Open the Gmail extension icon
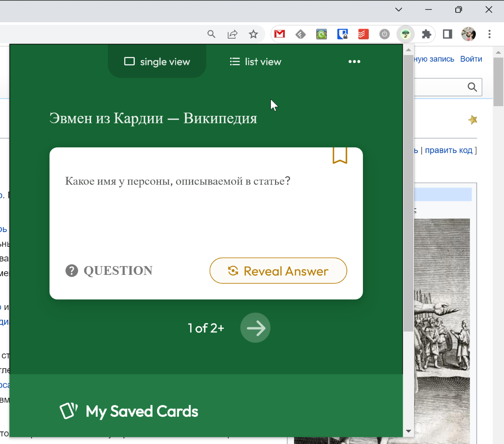The width and height of the screenshot is (504, 444). point(280,34)
